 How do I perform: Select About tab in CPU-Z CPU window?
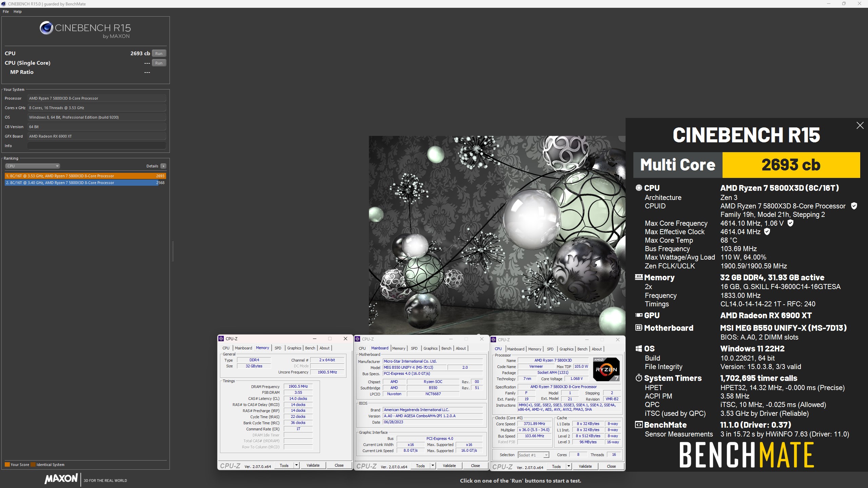(597, 349)
